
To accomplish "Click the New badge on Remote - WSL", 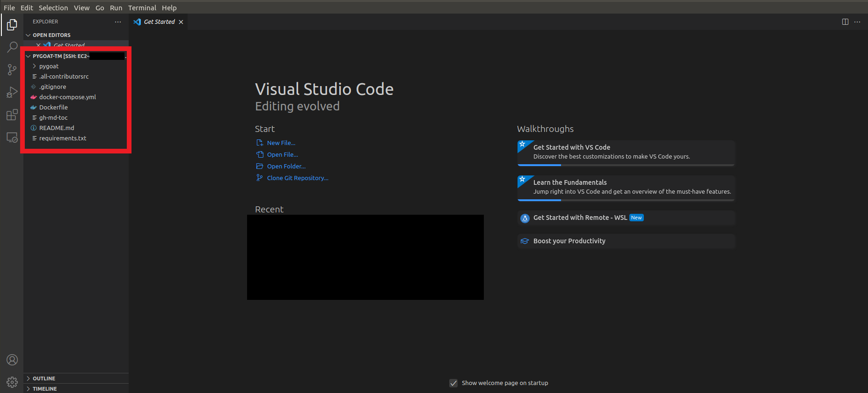I will click(x=636, y=218).
